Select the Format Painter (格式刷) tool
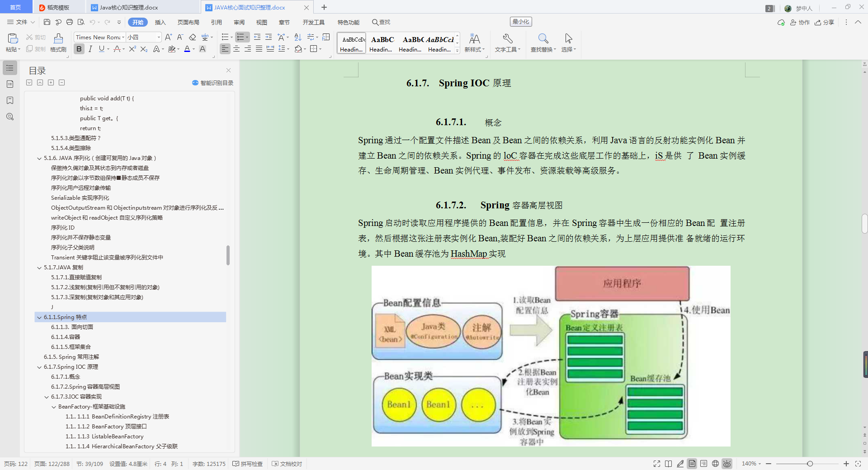Viewport: 868px width, 470px height. pos(58,42)
